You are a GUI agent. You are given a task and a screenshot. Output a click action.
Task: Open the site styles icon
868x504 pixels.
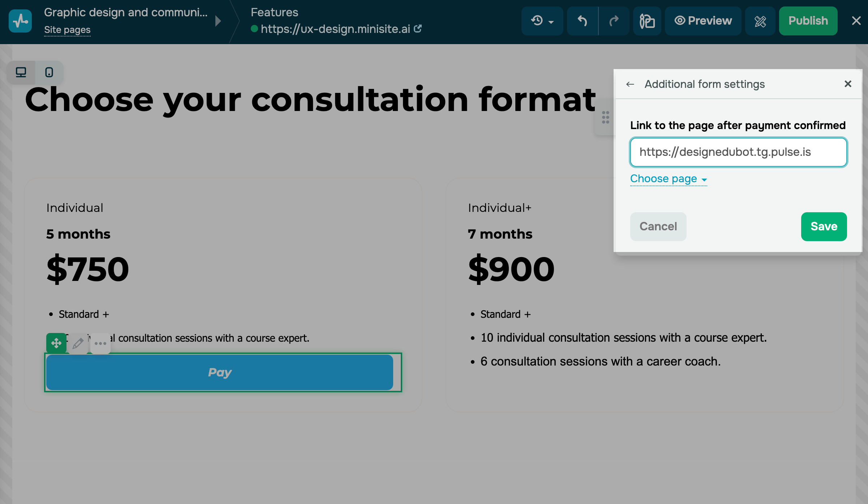(647, 21)
